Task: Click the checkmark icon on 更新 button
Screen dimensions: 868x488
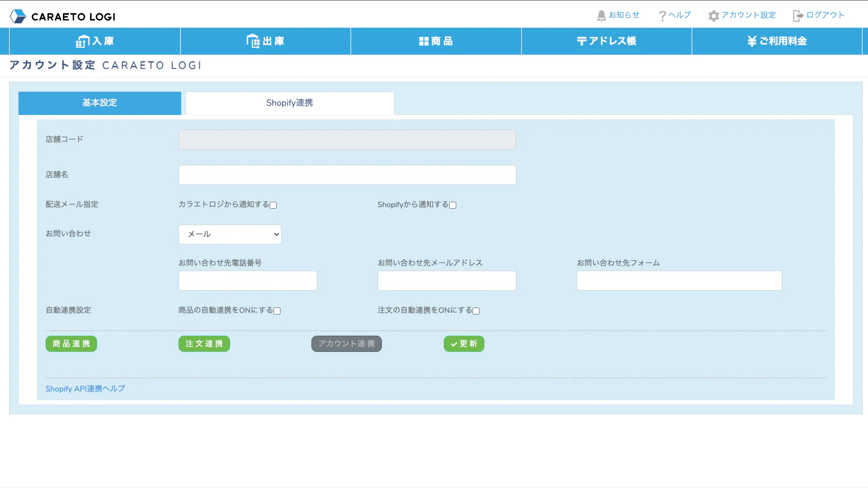Action: tap(454, 344)
